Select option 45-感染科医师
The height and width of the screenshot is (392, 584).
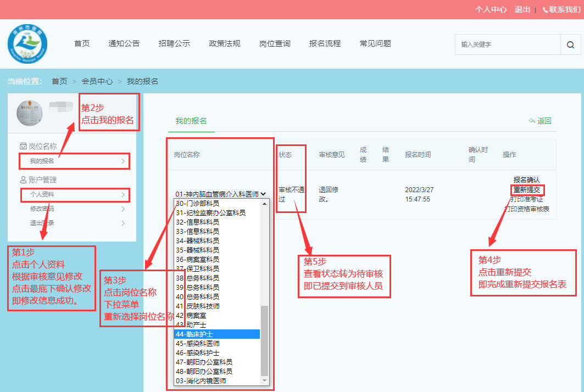click(x=217, y=344)
